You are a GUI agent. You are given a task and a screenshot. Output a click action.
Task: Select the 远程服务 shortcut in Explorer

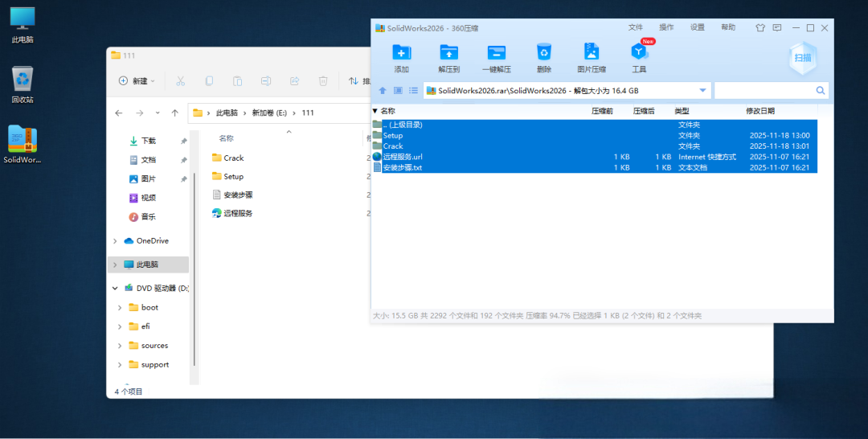click(232, 213)
